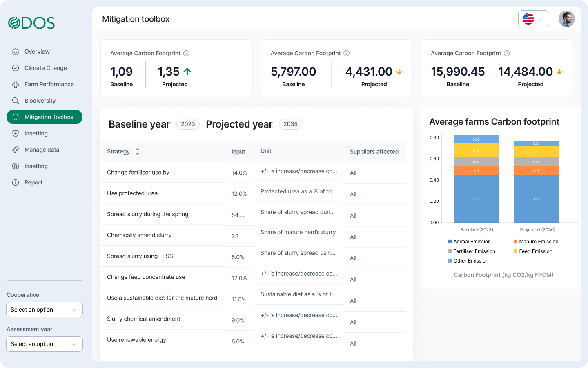Click the Biodiversity magnifier icon

point(16,101)
